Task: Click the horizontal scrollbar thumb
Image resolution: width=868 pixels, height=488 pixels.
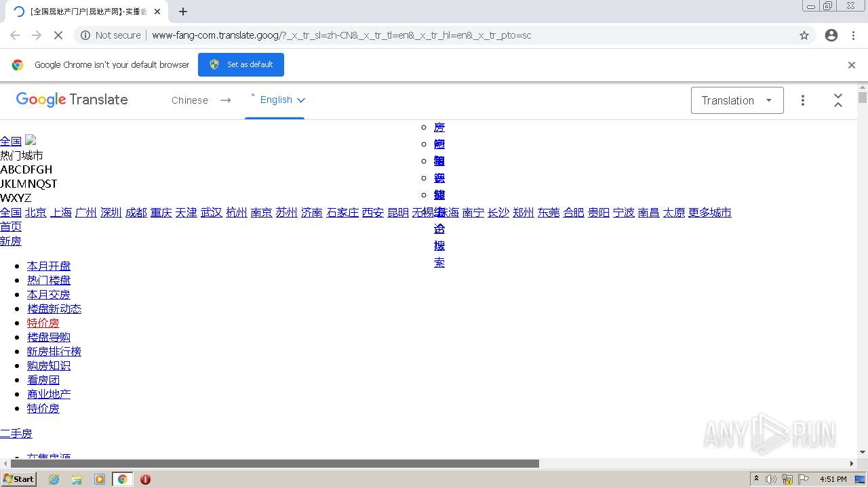Action: [275, 464]
